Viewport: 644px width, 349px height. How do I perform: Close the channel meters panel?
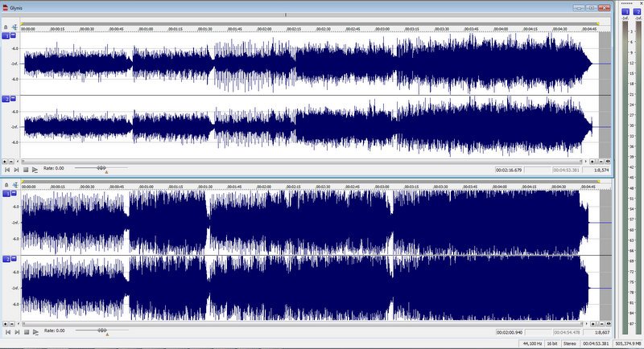point(641,3)
